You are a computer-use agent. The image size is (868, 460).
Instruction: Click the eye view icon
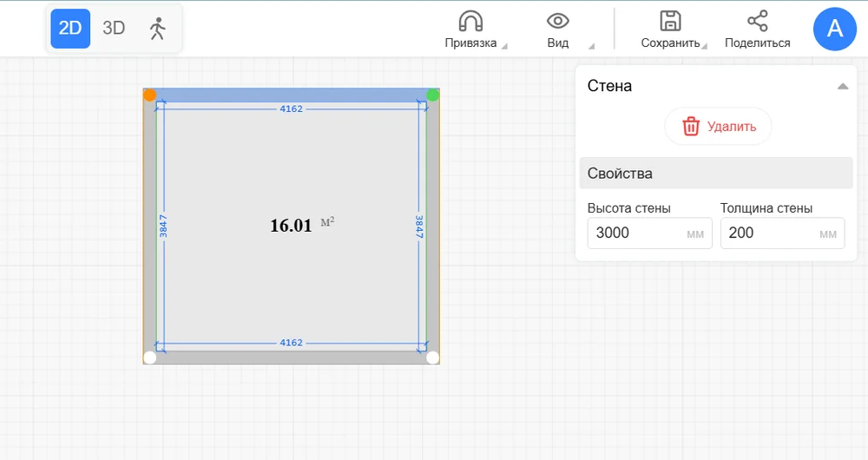point(557,22)
